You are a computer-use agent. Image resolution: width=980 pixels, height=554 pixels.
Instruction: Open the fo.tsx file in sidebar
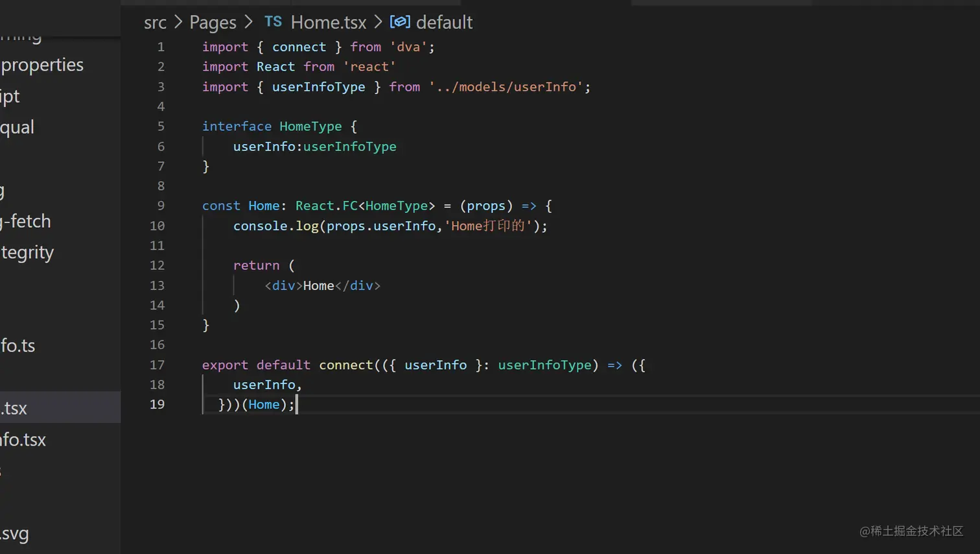click(23, 440)
